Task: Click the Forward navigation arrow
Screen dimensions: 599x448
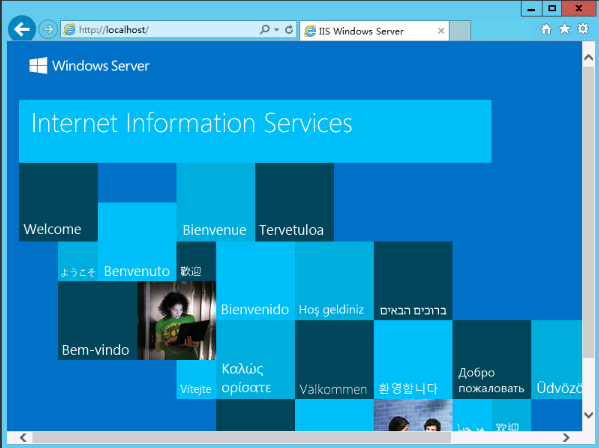Action: tap(48, 29)
